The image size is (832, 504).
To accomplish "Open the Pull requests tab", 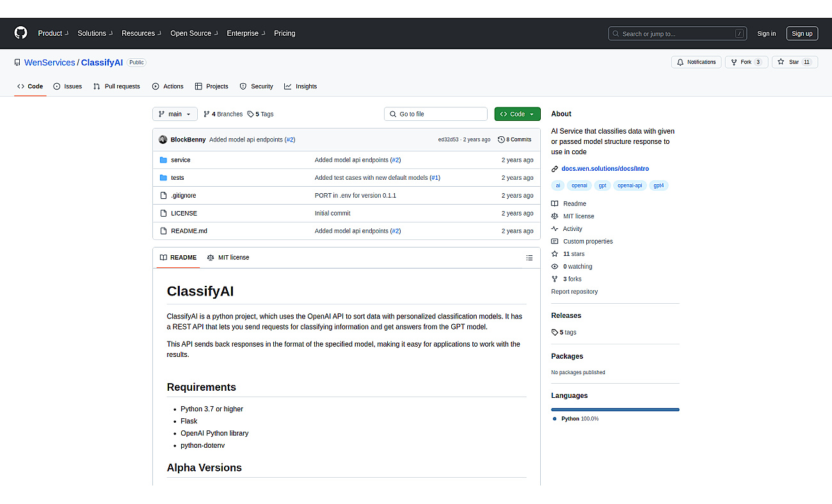I will click(x=116, y=86).
